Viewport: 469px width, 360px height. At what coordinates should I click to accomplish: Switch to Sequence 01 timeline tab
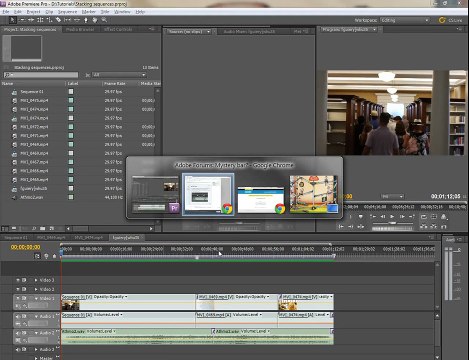click(x=16, y=238)
